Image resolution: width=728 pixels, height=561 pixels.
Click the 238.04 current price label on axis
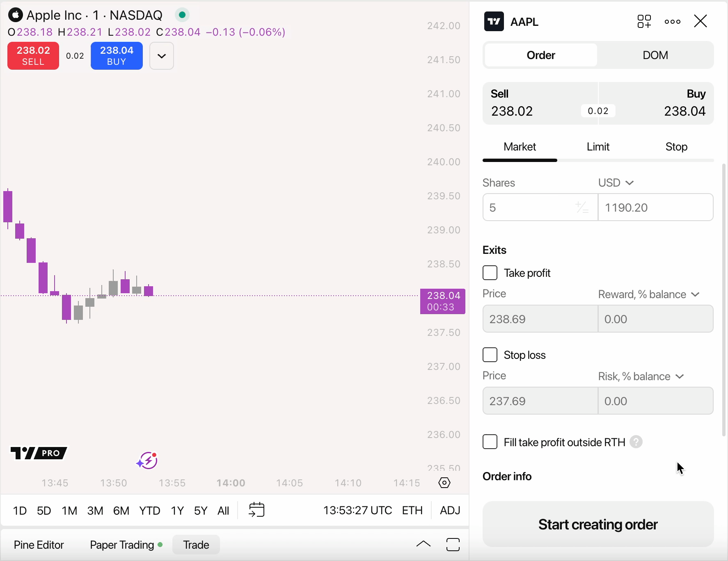click(443, 301)
